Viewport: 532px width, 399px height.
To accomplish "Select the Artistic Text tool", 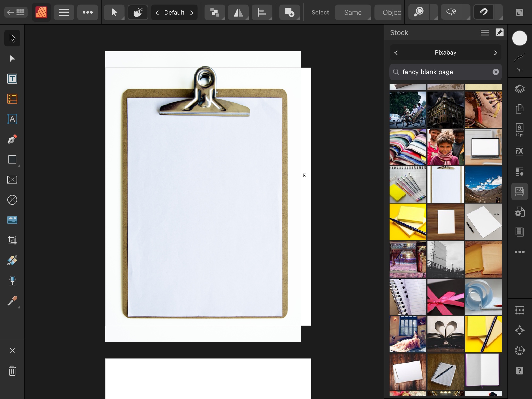I will 12,119.
